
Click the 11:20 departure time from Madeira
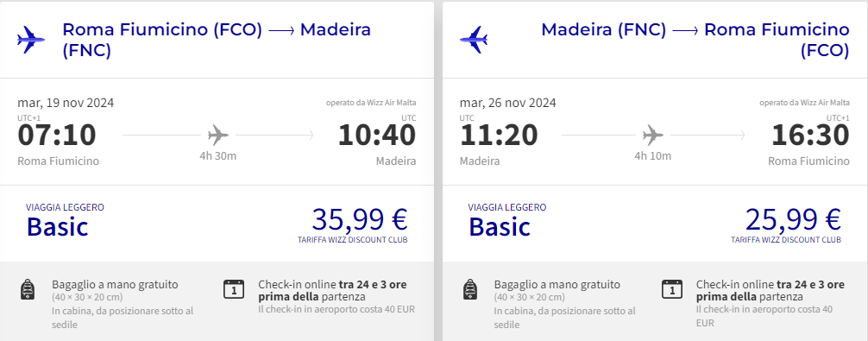click(499, 135)
